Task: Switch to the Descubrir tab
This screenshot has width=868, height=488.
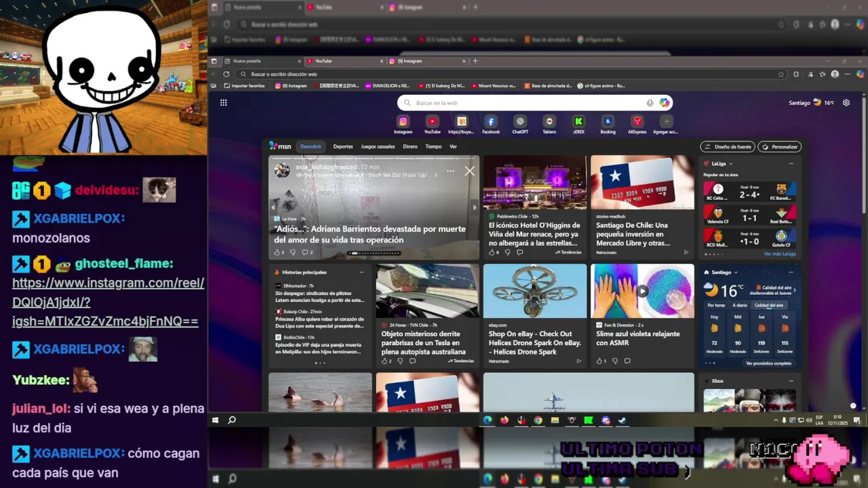Action: 311,146
